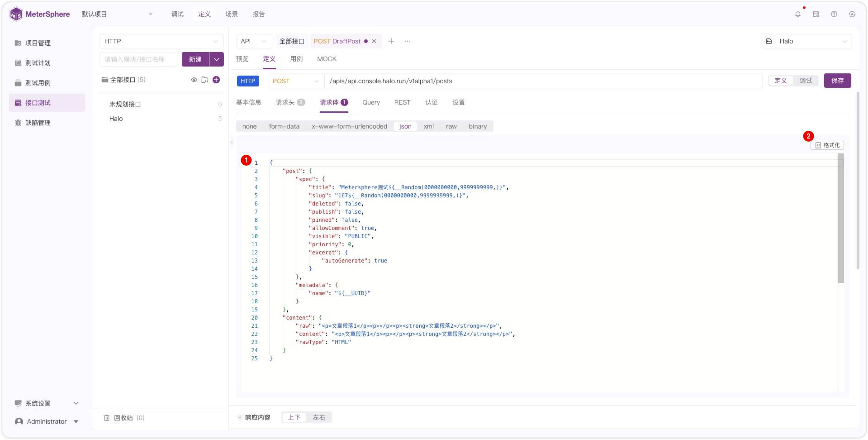This screenshot has height=440, width=868.
Task: Click the module search input field
Action: click(139, 59)
